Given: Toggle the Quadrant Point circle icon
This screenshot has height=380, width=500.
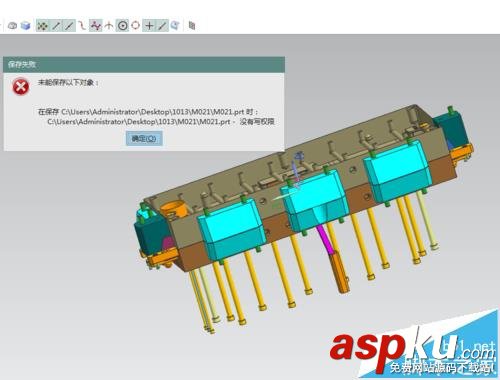Looking at the screenshot, I should point(135,26).
